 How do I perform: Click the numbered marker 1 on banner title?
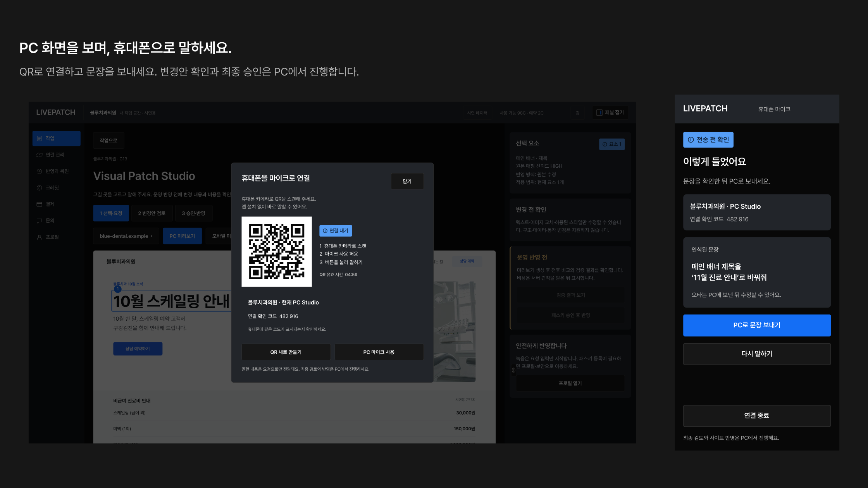(x=118, y=289)
